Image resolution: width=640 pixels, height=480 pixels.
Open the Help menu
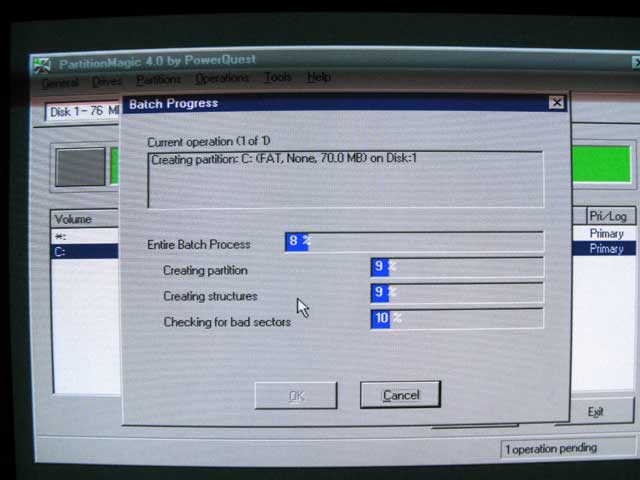[x=319, y=76]
